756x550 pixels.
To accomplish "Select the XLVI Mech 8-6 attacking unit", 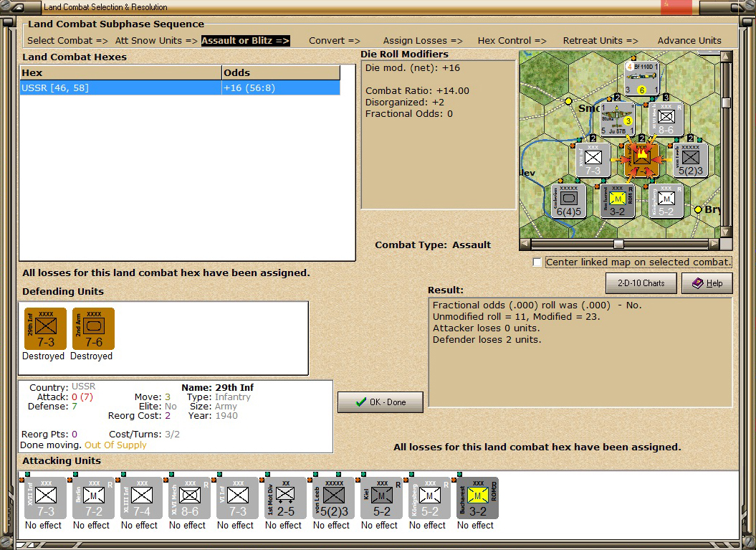I will (189, 498).
